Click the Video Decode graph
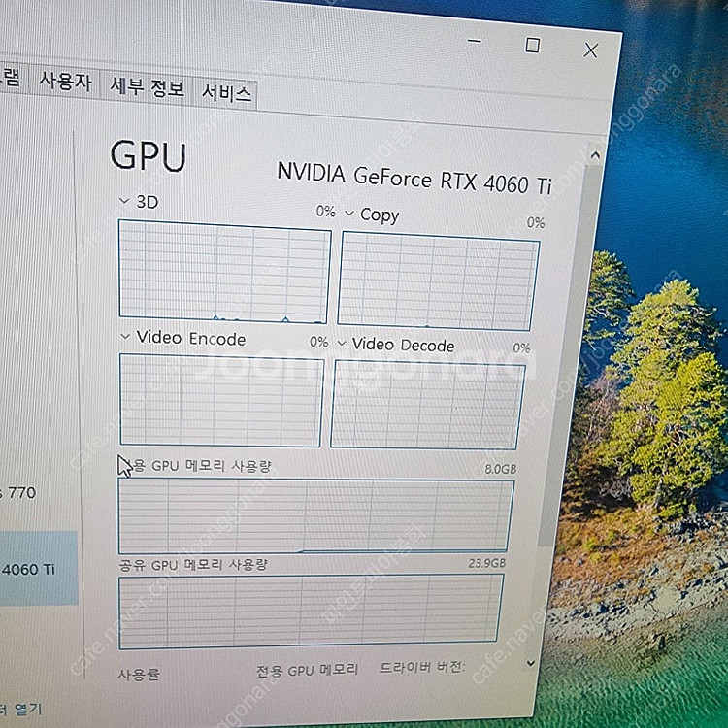The image size is (728, 728). [x=428, y=405]
